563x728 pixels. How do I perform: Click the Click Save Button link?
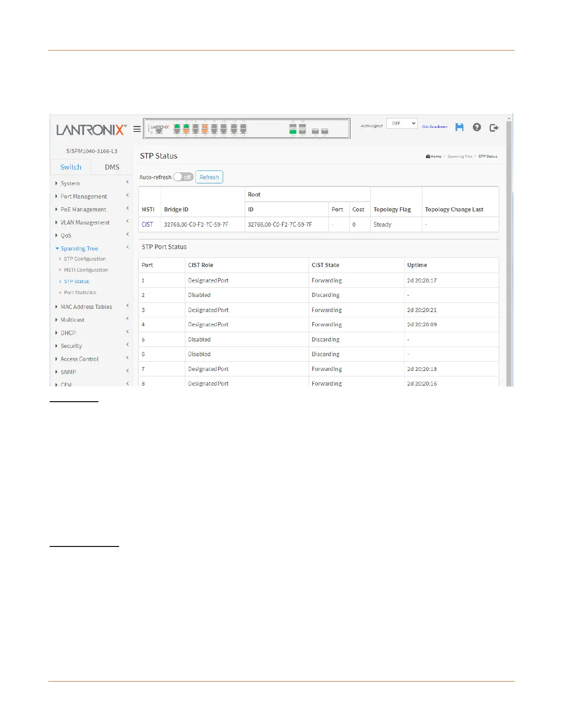click(435, 126)
